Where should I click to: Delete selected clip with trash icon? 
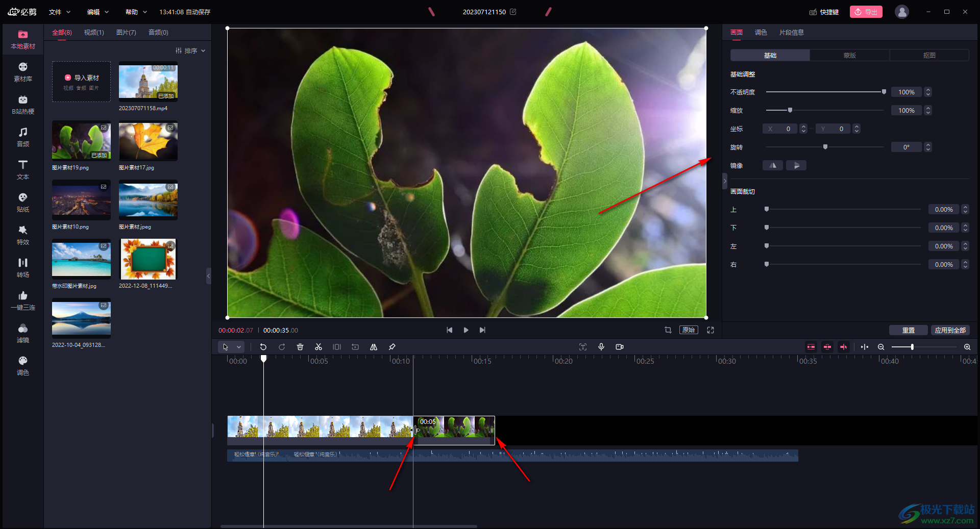coord(300,347)
